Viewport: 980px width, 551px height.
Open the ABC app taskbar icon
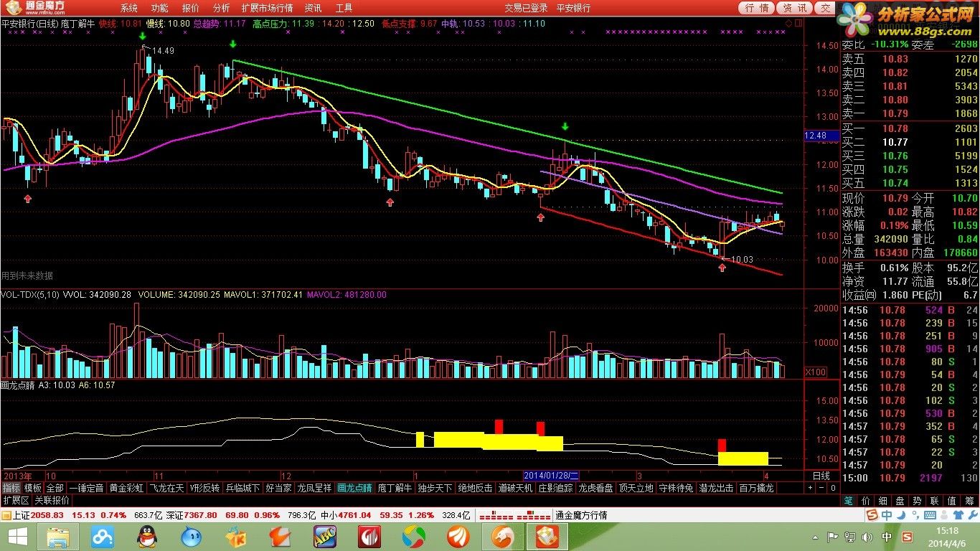(325, 537)
